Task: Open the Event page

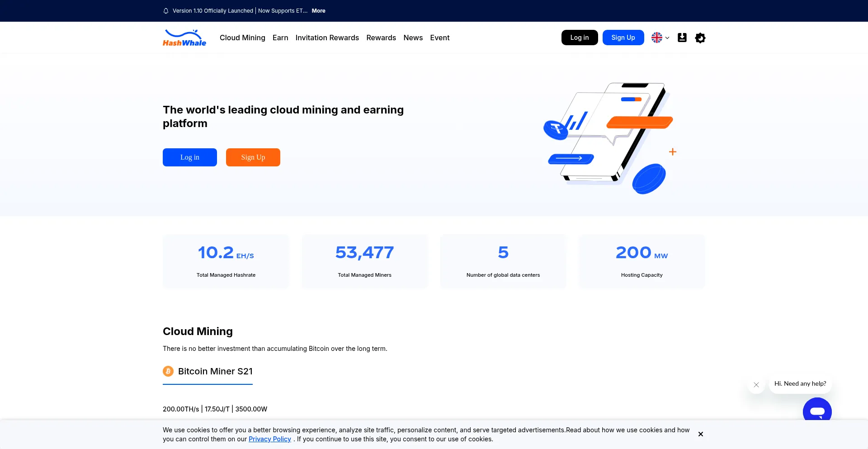Action: (x=440, y=38)
